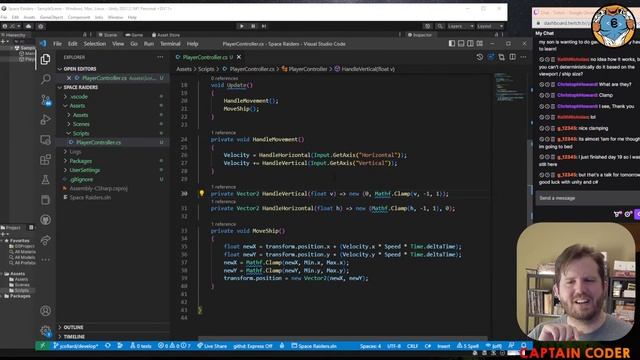Open editor More Actions ellipsis
The height and width of the screenshot is (360, 640).
(523, 57)
